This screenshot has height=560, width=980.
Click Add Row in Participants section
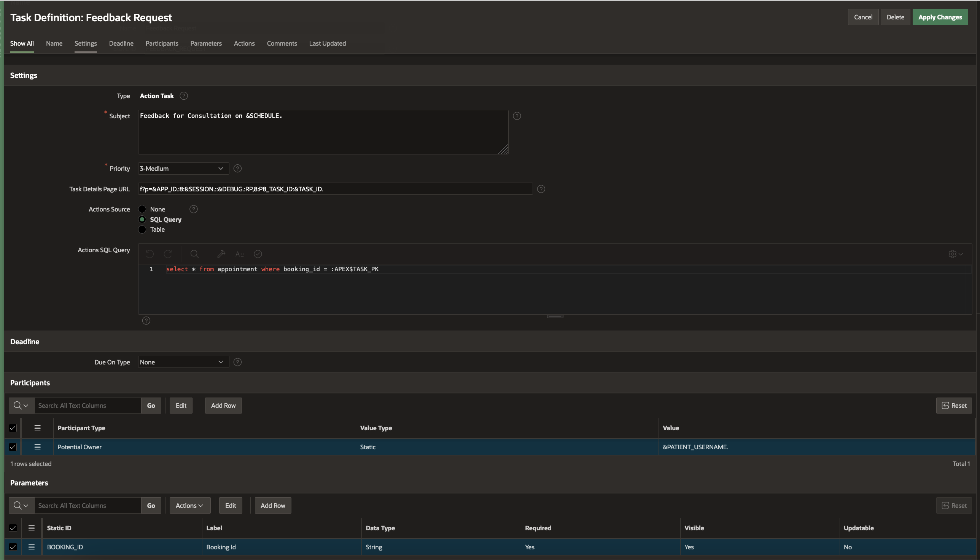223,406
